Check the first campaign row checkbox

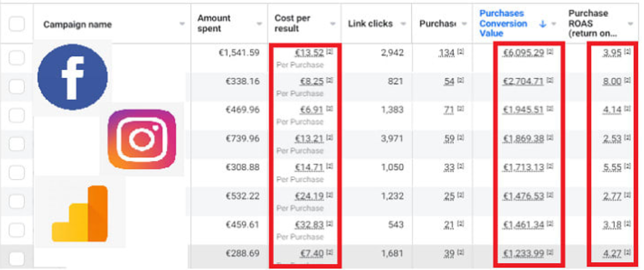(x=17, y=57)
